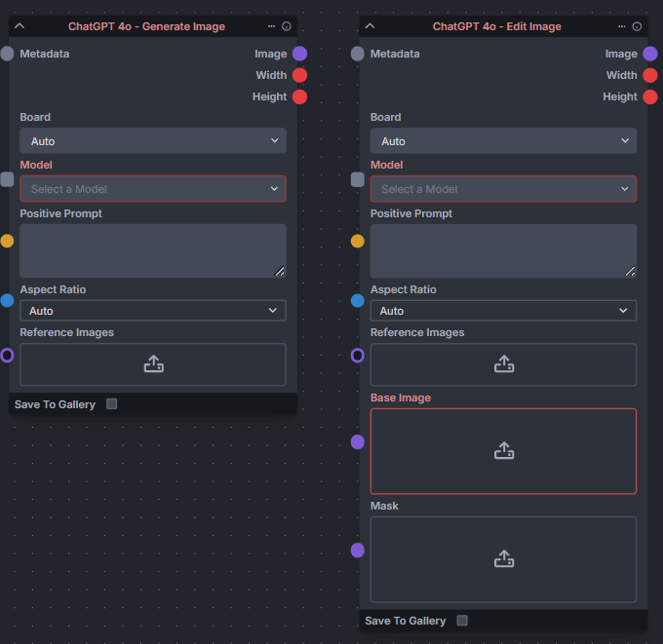Collapse the Edit Image node
This screenshot has height=644, width=663.
pos(370,26)
